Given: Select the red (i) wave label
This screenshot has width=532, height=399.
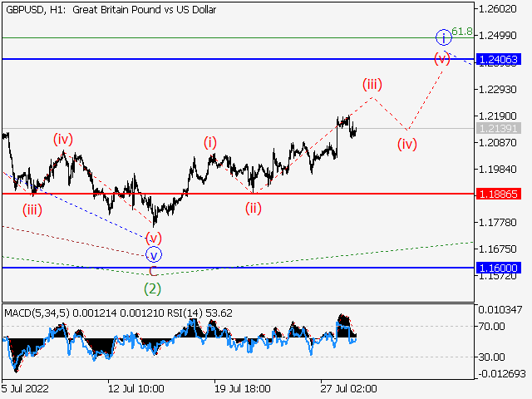Looking at the screenshot, I should [x=210, y=142].
